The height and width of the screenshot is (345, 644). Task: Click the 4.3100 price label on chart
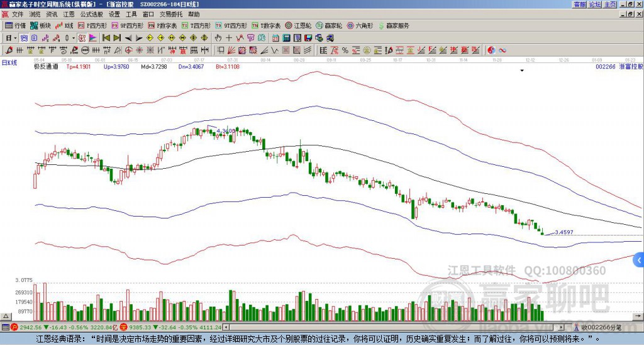click(226, 131)
